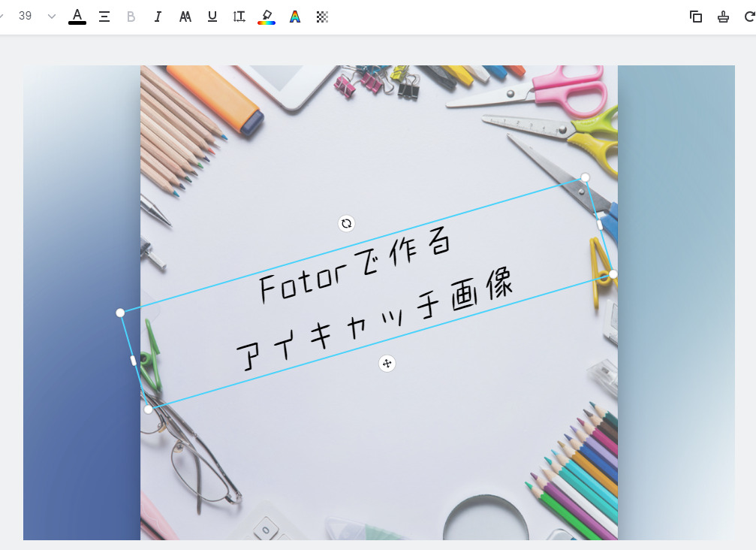Image resolution: width=756 pixels, height=550 pixels.
Task: Toggle italic formatting
Action: click(157, 17)
